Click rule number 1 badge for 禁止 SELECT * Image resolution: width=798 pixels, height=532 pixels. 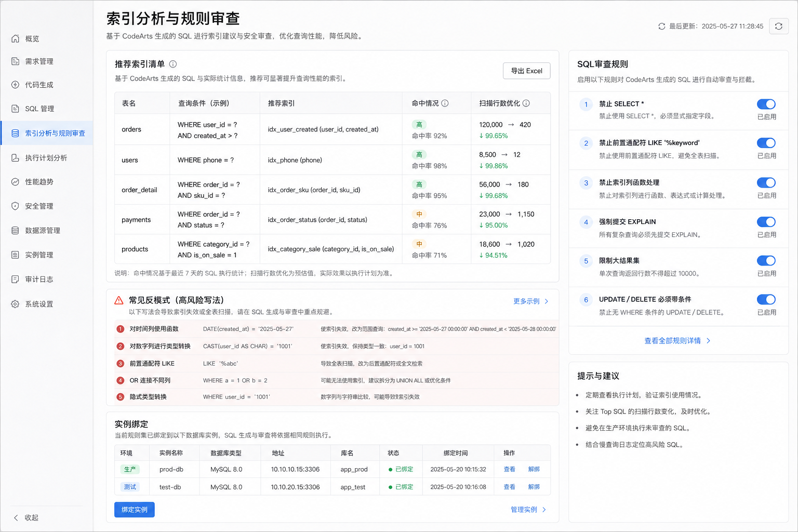586,104
